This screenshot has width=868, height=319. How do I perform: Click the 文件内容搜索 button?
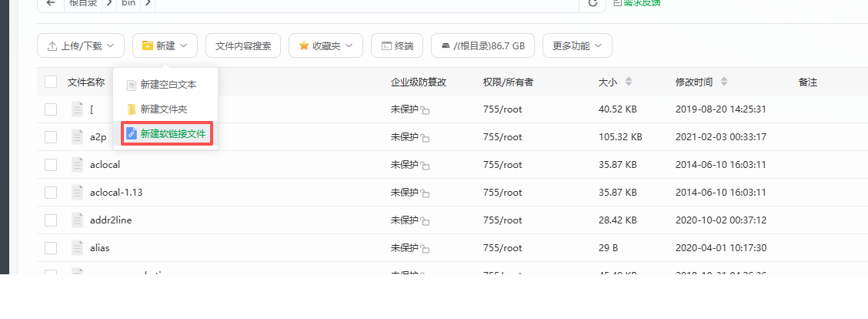(x=243, y=46)
